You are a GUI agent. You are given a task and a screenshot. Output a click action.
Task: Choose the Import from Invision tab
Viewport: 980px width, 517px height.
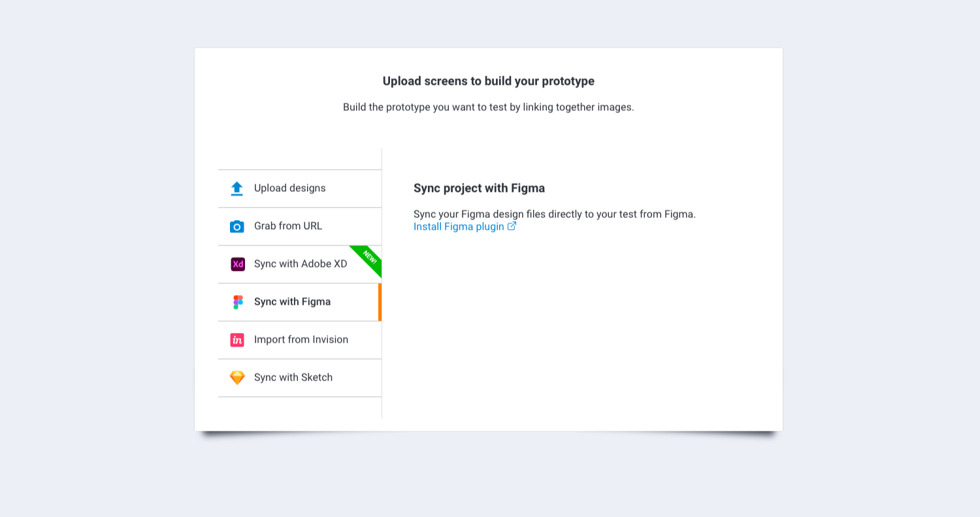(300, 340)
